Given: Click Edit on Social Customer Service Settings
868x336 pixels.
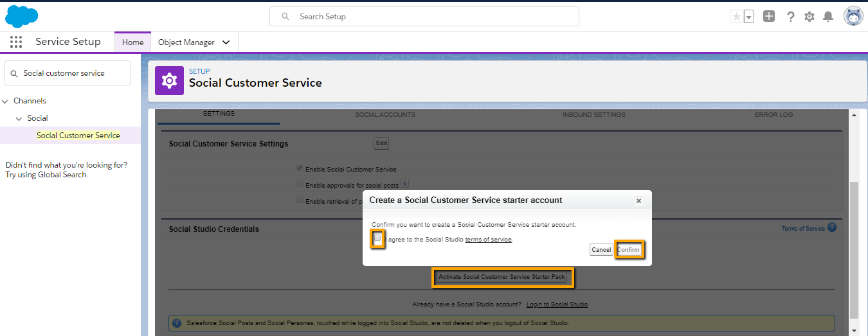Looking at the screenshot, I should (381, 143).
